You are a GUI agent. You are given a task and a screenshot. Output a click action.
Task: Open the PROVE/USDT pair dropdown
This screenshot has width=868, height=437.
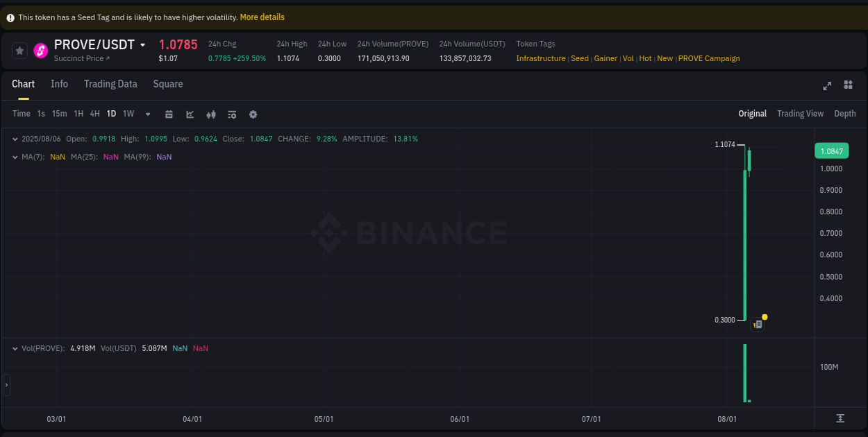pos(143,44)
